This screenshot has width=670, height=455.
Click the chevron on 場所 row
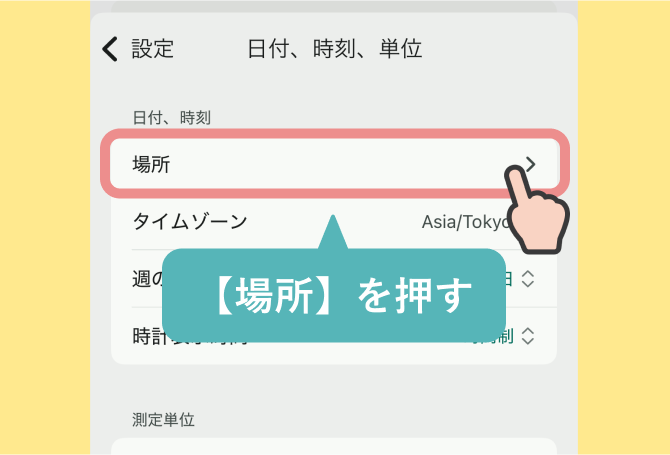[531, 164]
